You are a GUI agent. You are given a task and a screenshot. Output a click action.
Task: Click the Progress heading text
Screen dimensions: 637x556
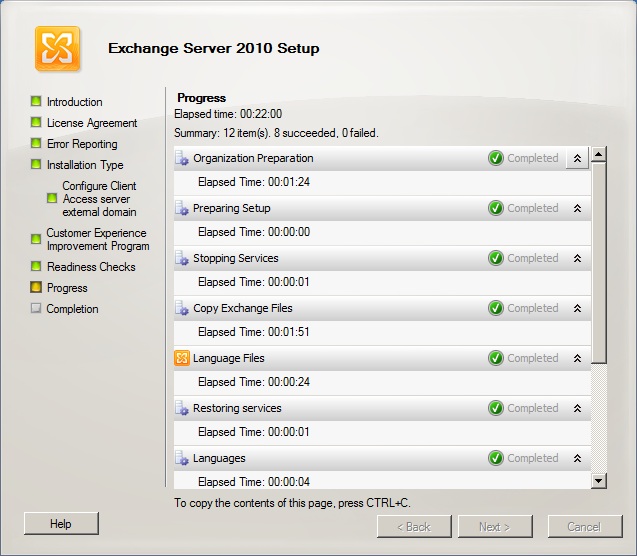click(202, 98)
